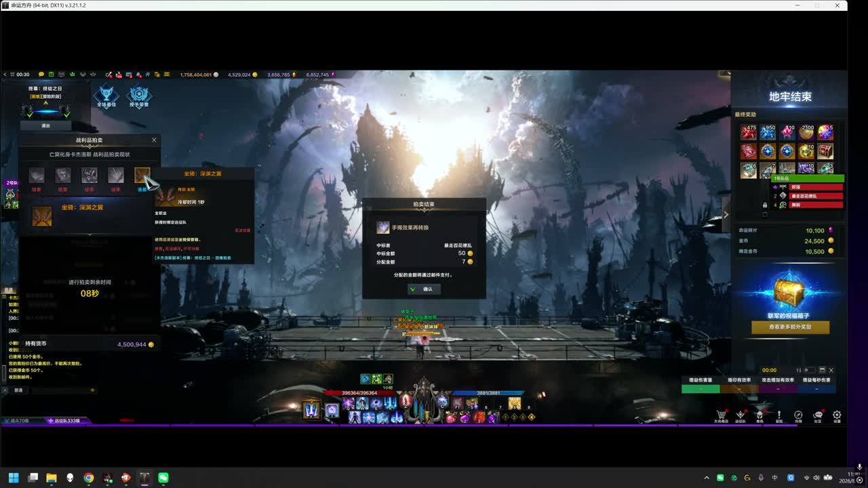Toggle the damage meter window mode icon
Screen dimensions: 868x488
[822, 370]
